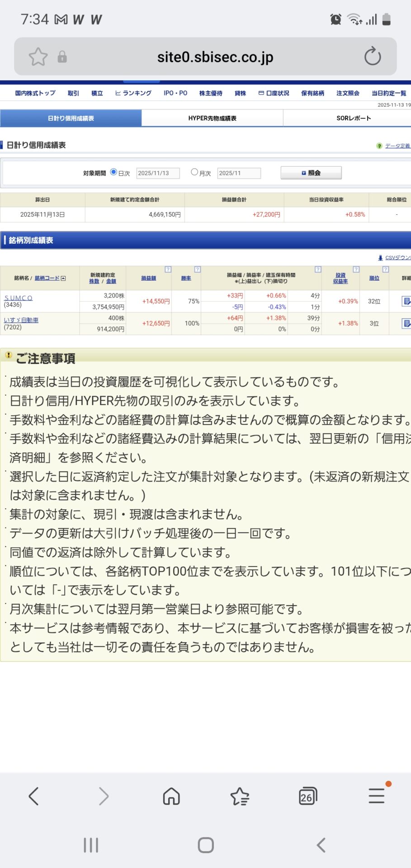Screen dimensions: 411x868
Task: Open detail icon for SUMCO row
Action: tap(406, 301)
